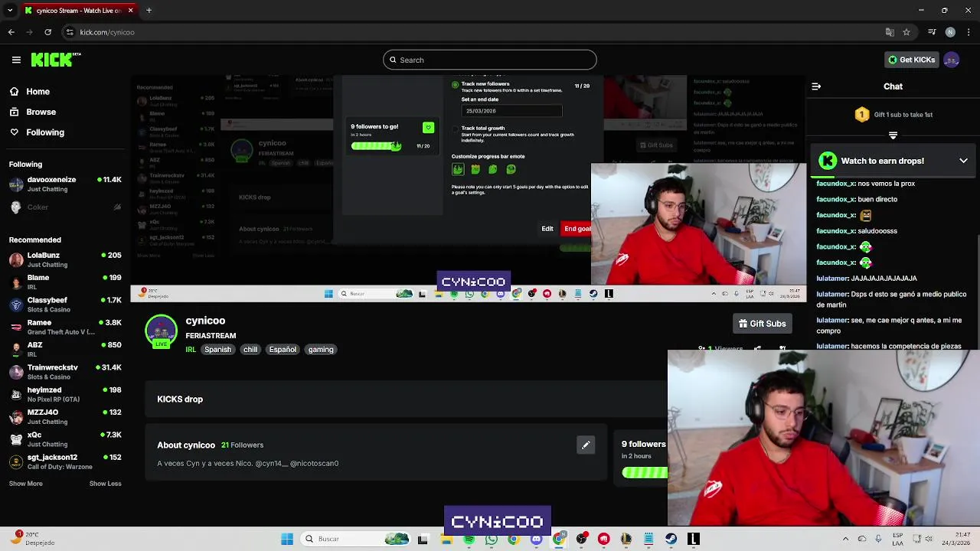Open recommended channel LolaBunz
The image size is (980, 551).
[65, 259]
